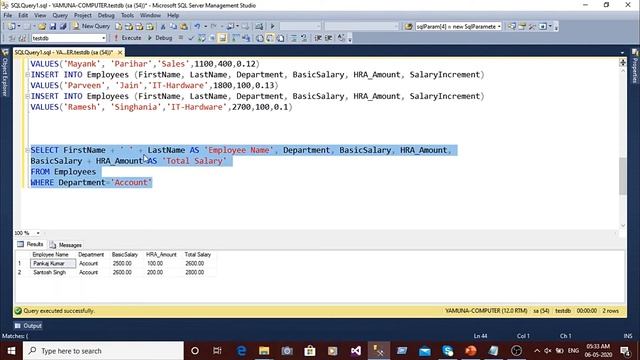Open the Project menu

coord(83,16)
